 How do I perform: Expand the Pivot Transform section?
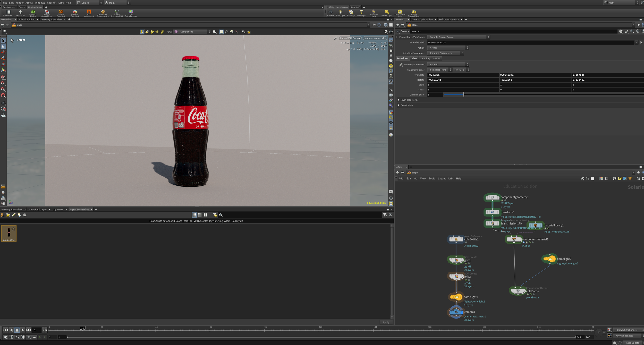coord(409,100)
